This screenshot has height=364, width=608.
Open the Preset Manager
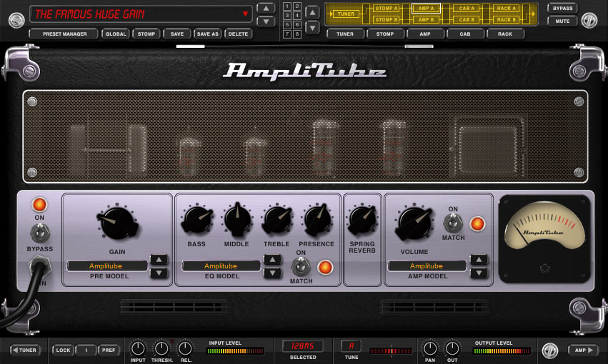coord(64,34)
